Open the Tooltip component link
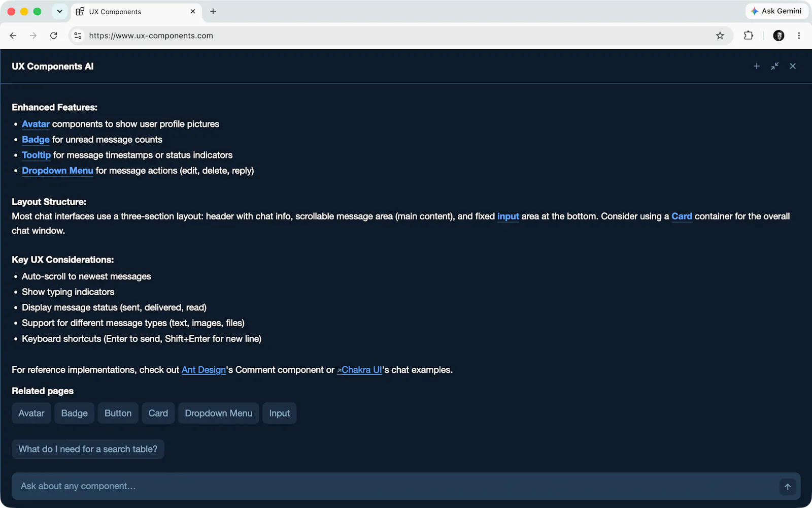812x508 pixels. click(x=37, y=155)
